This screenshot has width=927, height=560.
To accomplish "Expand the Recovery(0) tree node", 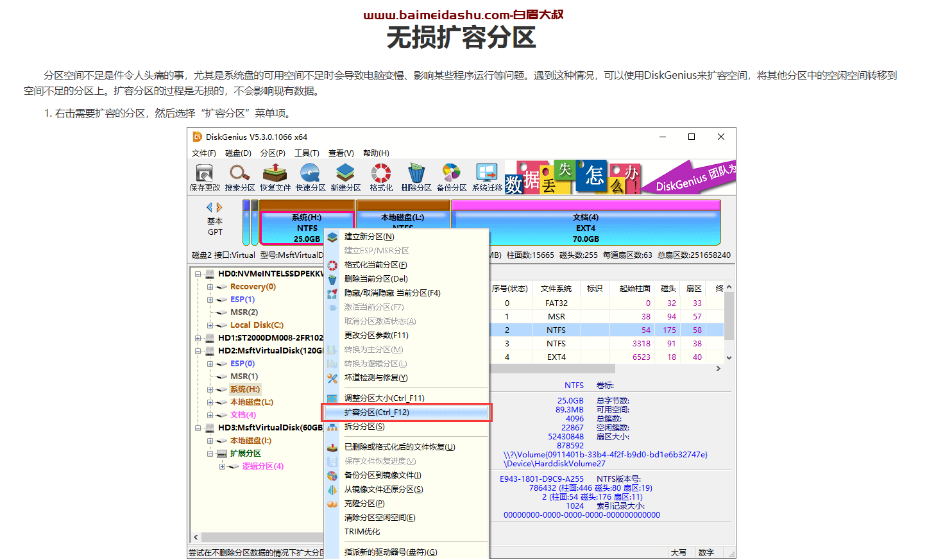I will [x=210, y=287].
